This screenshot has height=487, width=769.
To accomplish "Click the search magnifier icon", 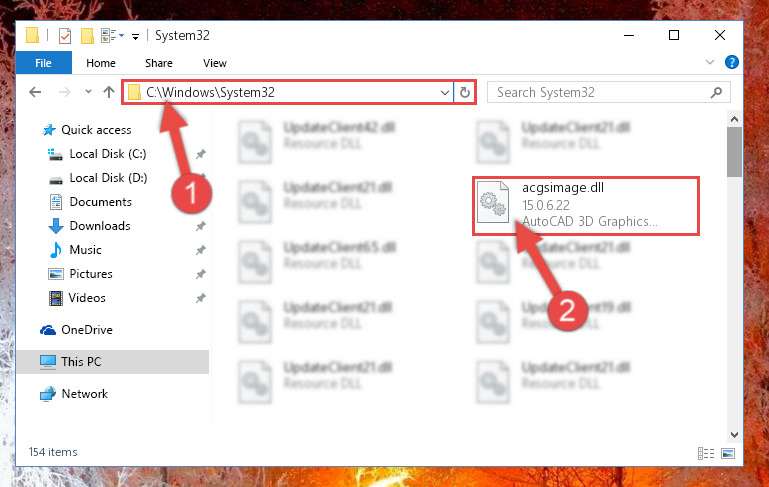I will [716, 92].
